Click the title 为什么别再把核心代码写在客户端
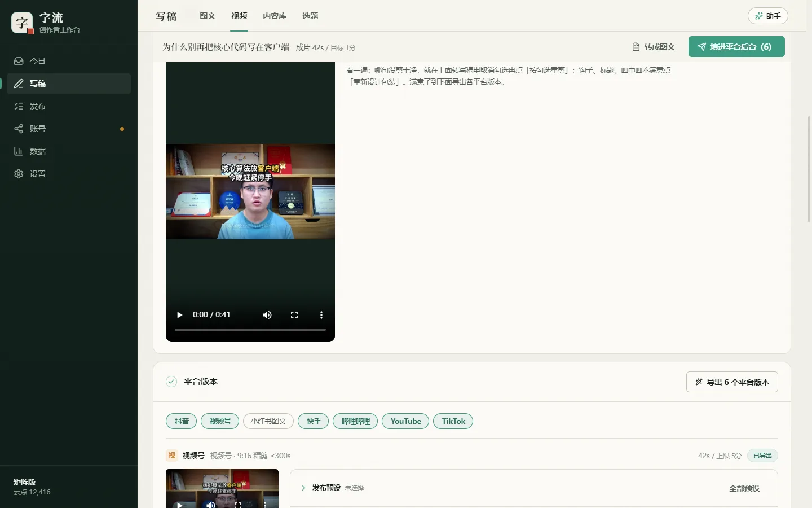The image size is (812, 508). (x=226, y=47)
